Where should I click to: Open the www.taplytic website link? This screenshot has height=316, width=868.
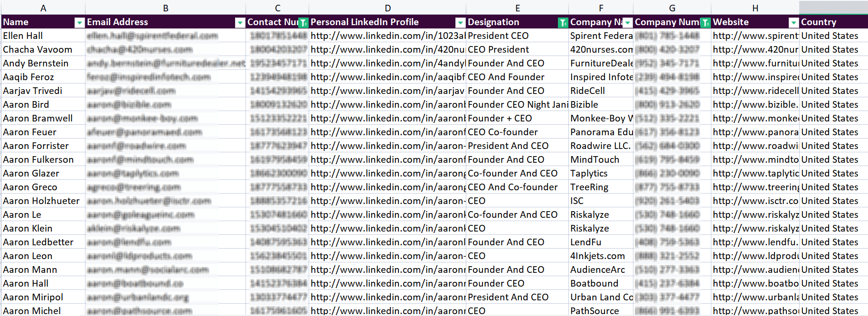[x=755, y=173]
